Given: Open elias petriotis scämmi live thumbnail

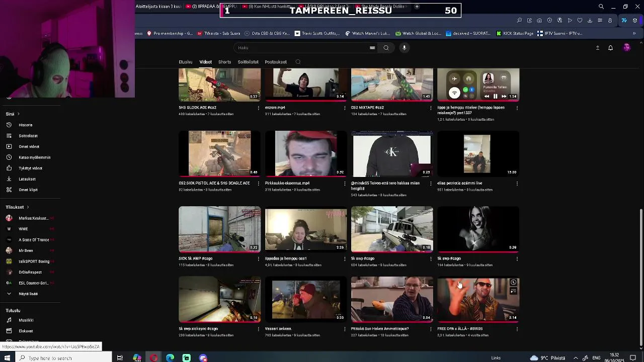Looking at the screenshot, I should (x=477, y=154).
